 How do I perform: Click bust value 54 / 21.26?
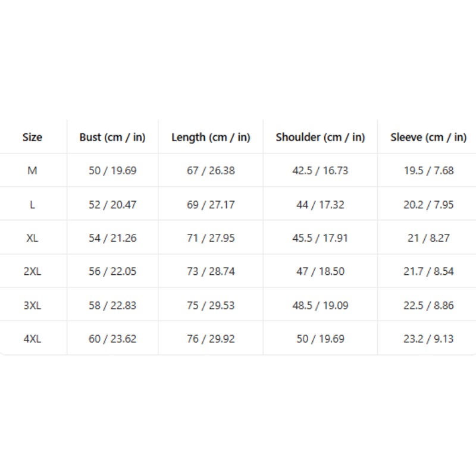click(x=112, y=238)
